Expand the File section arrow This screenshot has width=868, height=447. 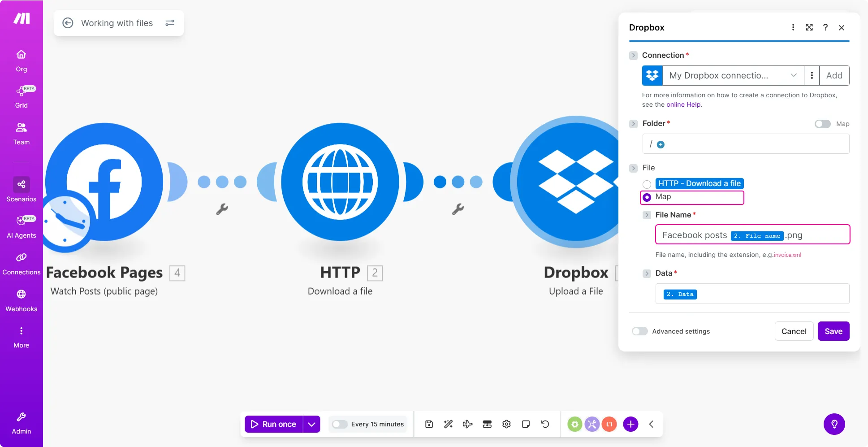click(x=633, y=168)
